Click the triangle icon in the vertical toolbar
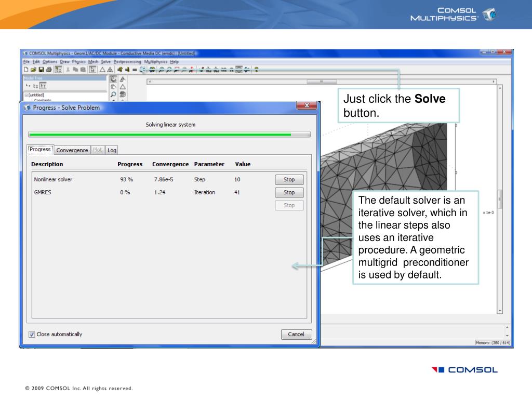The height and width of the screenshot is (399, 532). click(123, 87)
